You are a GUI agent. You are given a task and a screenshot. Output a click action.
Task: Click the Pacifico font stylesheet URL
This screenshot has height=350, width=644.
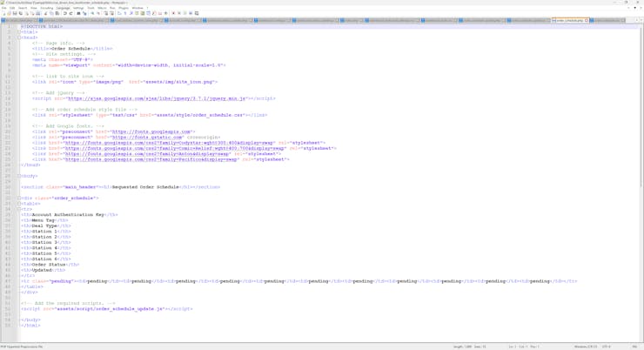[151, 159]
